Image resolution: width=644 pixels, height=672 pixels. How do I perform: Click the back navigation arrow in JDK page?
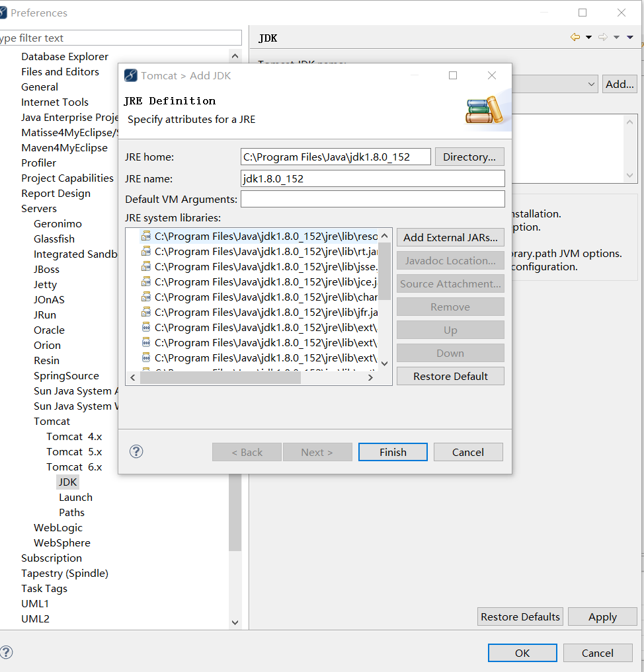coord(575,37)
